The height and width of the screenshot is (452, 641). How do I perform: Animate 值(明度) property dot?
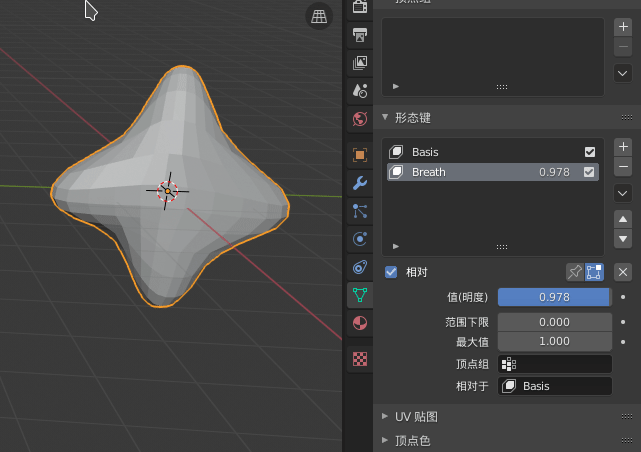623,297
